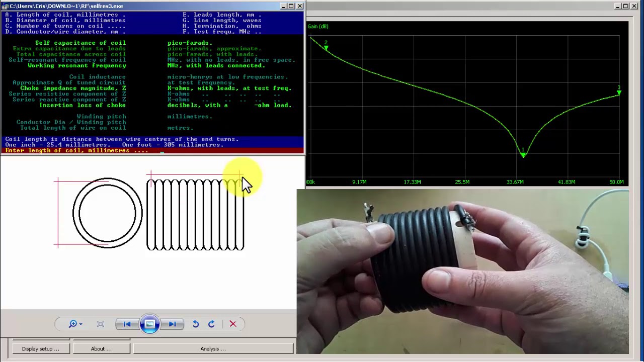Click 'Working resonant frequency' text line
Screen dimensions: 644x362
76,65
